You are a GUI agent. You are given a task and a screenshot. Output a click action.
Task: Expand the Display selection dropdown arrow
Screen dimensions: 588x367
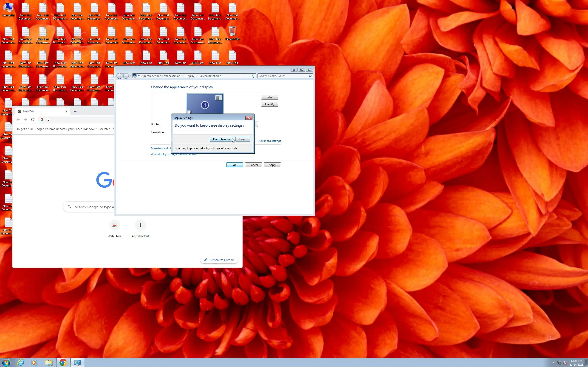point(256,124)
